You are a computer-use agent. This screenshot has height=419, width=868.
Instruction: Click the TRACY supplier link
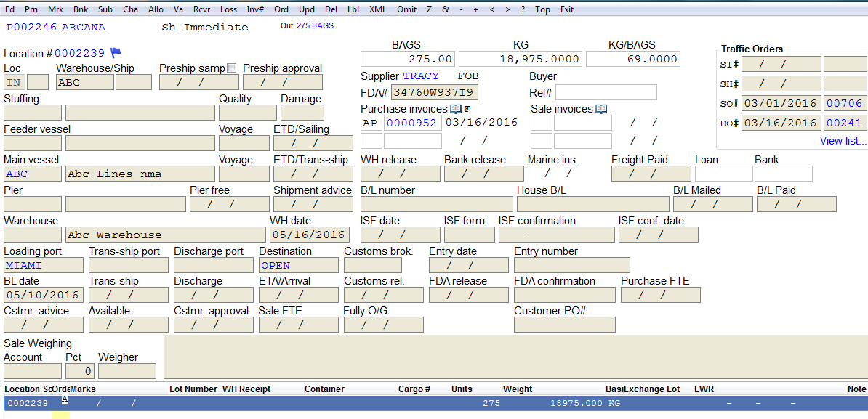tap(421, 76)
